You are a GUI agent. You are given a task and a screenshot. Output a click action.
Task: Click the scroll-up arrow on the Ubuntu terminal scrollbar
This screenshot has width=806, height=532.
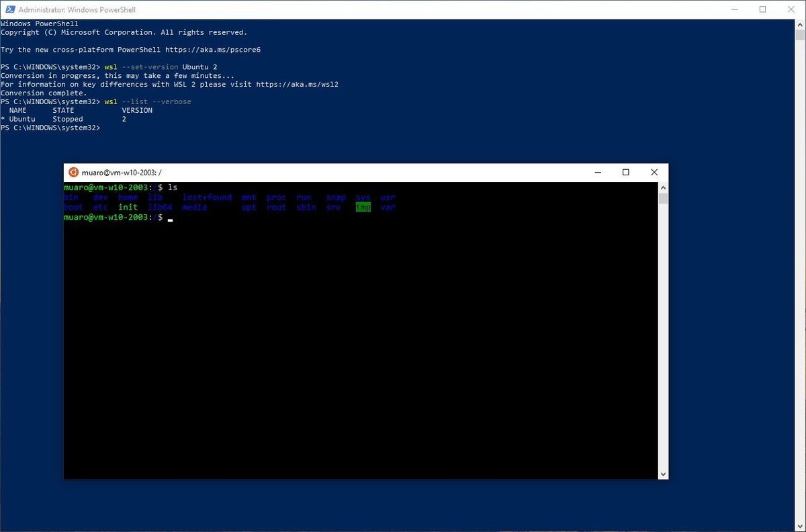(x=663, y=187)
